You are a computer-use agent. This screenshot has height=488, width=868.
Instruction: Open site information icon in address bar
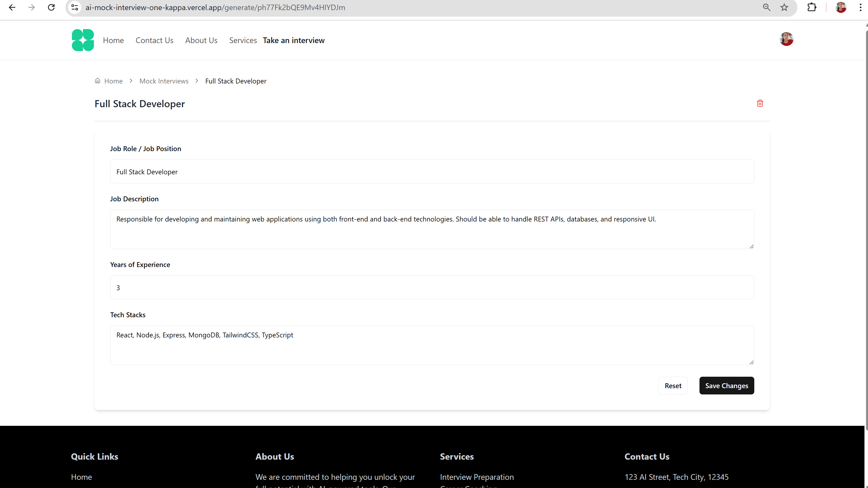[x=75, y=7]
